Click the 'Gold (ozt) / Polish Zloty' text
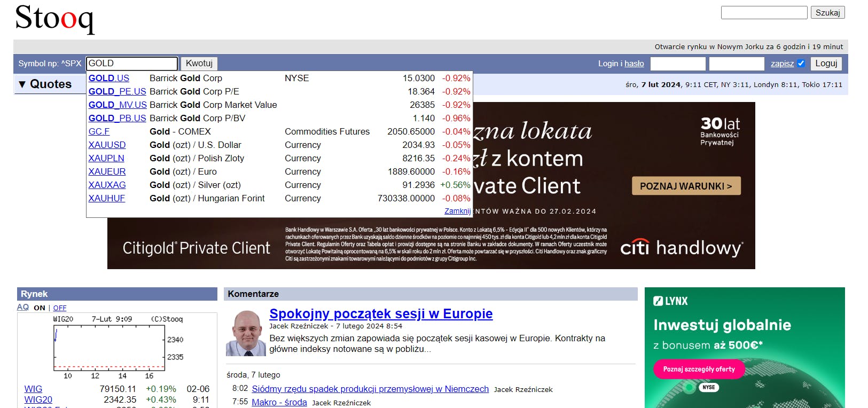868x408 pixels. (197, 158)
